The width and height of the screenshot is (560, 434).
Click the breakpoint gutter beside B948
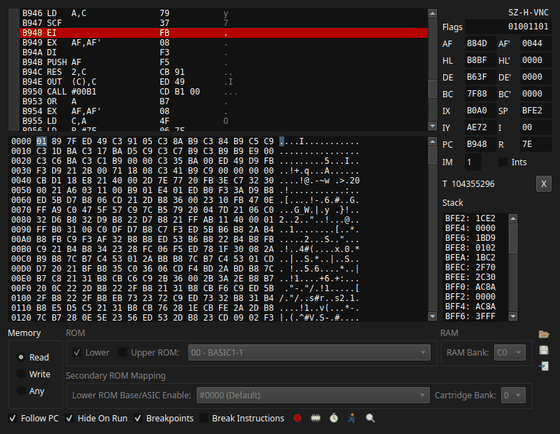click(x=14, y=33)
